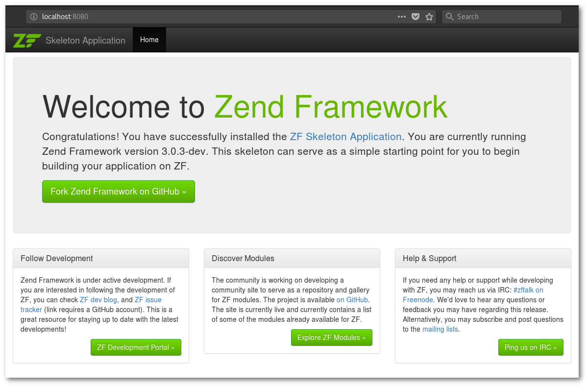Open the mailing lists link
The image size is (588, 387).
[441, 329]
